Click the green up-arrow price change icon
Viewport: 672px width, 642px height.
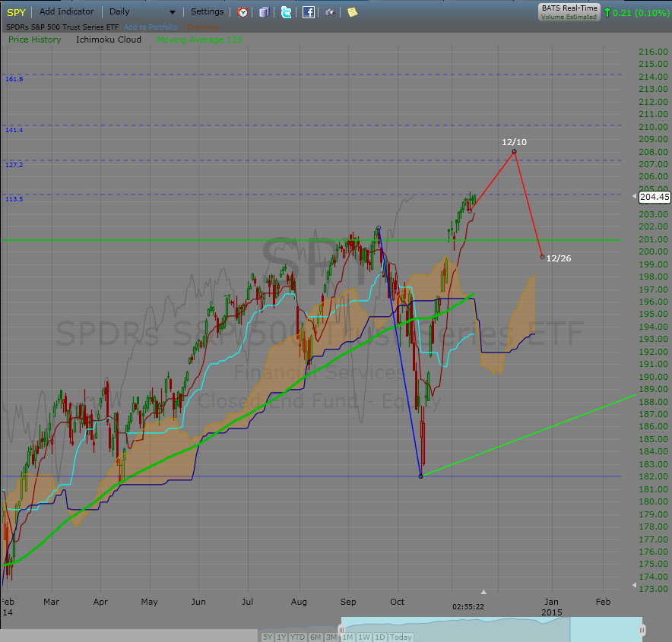[607, 12]
